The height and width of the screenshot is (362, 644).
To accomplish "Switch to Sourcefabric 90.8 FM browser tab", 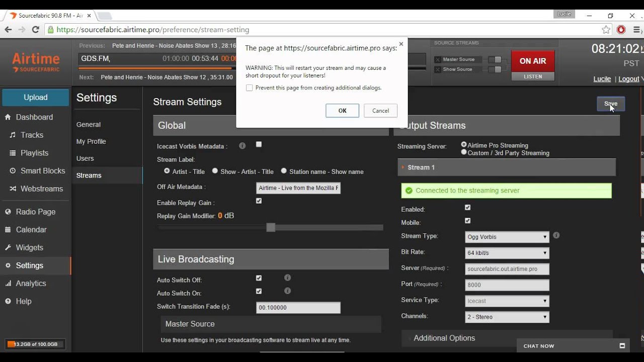I will coord(50,16).
